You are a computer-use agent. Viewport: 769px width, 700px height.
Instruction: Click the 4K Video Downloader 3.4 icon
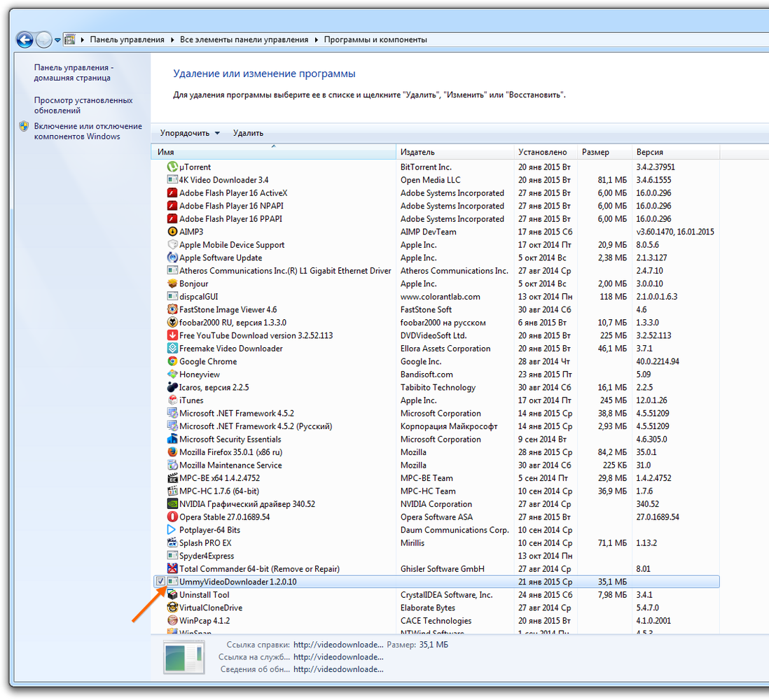172,180
